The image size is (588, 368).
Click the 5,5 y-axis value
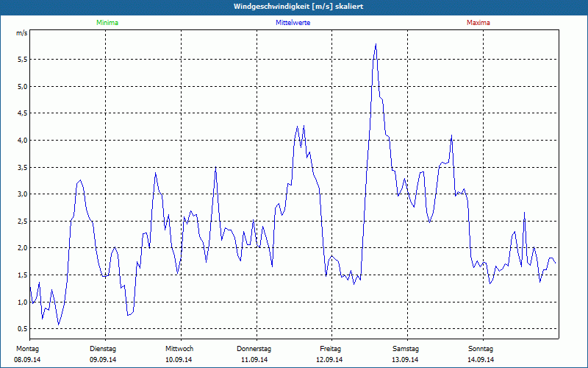23,60
